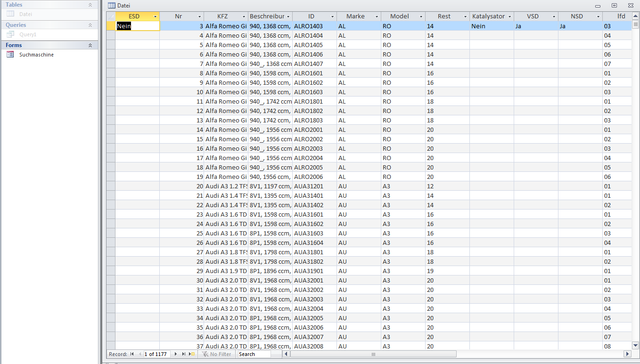This screenshot has width=640, height=364.
Task: Click the ID cell ALRO1601
Action: [314, 73]
